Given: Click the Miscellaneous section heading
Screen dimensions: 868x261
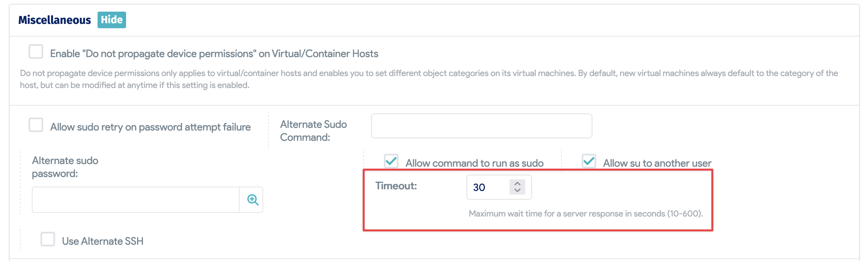Looking at the screenshot, I should (x=55, y=20).
